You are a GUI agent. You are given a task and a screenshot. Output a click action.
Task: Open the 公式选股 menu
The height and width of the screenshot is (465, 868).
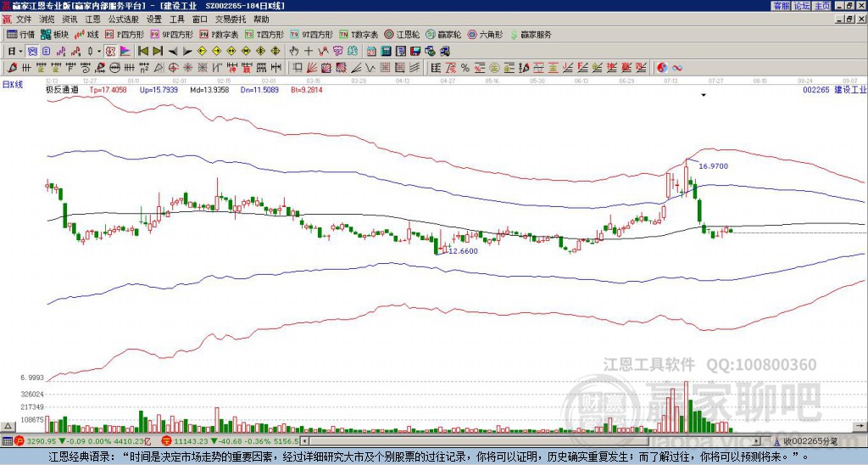[124, 20]
